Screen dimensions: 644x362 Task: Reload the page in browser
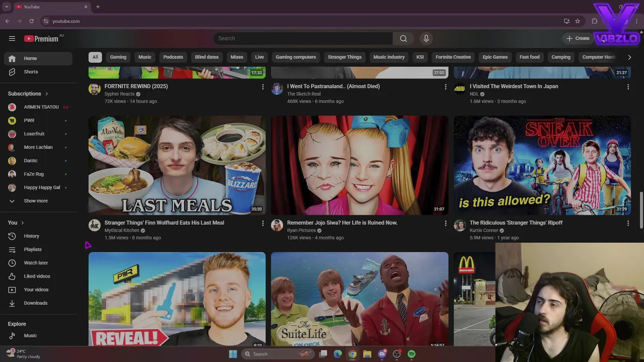point(31,21)
